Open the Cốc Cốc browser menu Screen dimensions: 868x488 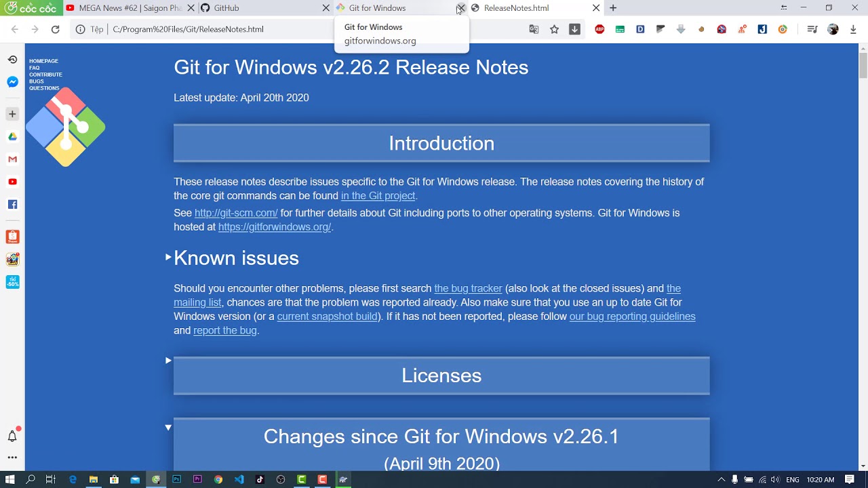tap(31, 8)
